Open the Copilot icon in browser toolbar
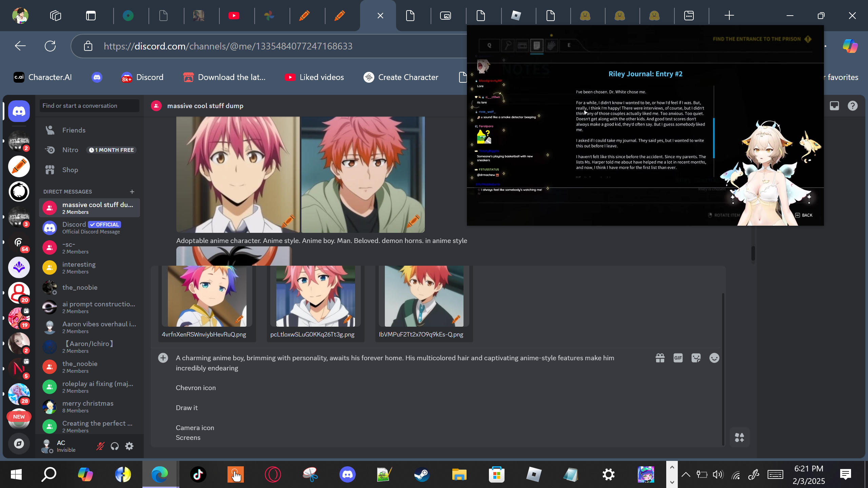This screenshot has width=868, height=488. click(850, 46)
